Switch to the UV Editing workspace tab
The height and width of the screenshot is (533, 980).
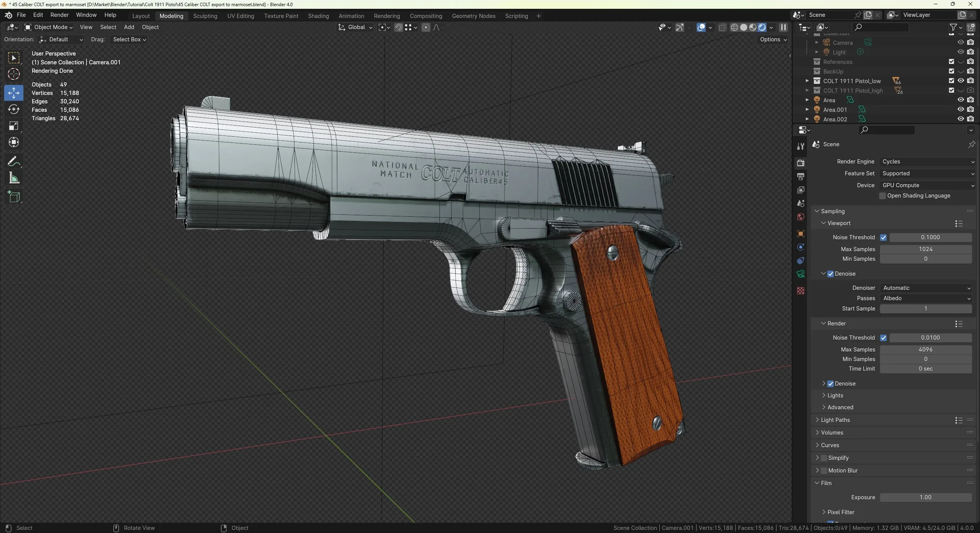coord(240,16)
